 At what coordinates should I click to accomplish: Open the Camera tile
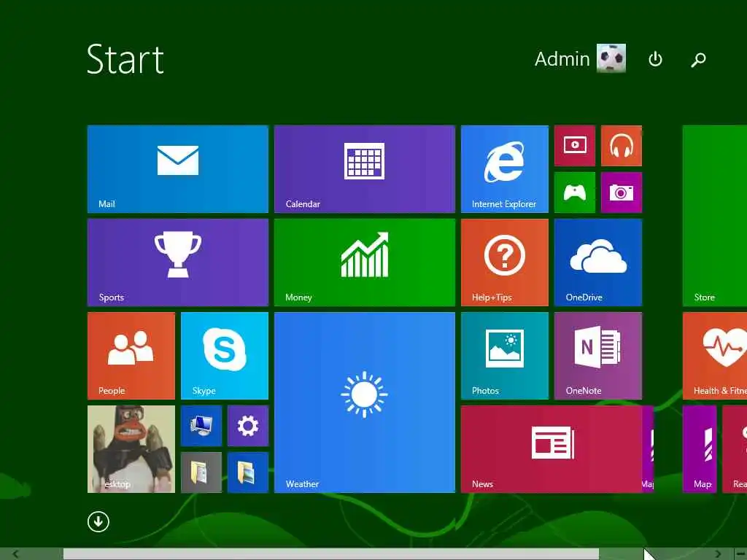pos(622,192)
